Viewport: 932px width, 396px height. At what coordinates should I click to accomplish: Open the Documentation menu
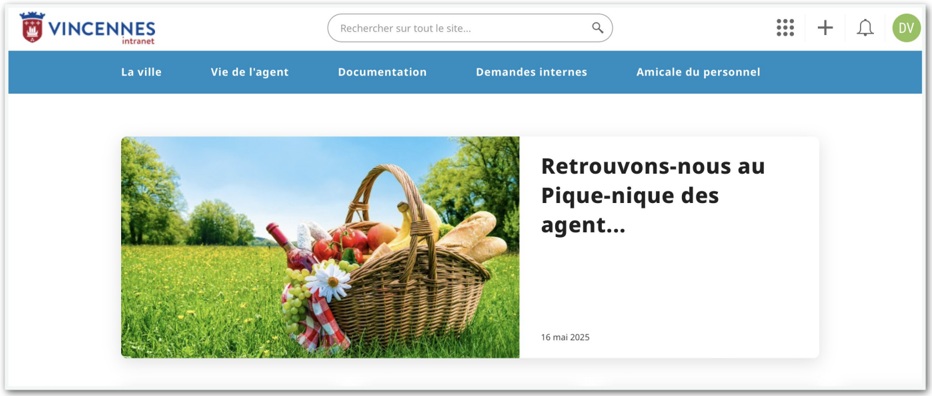click(382, 72)
